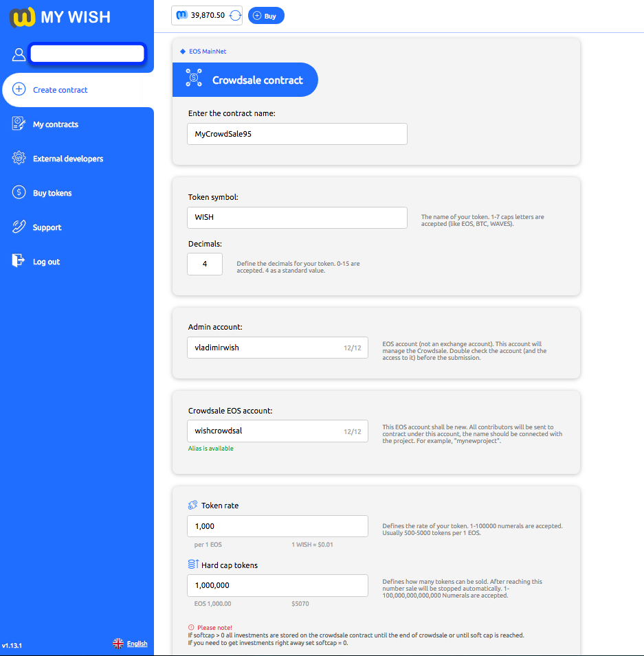Open the Support page
644x656 pixels.
(47, 227)
